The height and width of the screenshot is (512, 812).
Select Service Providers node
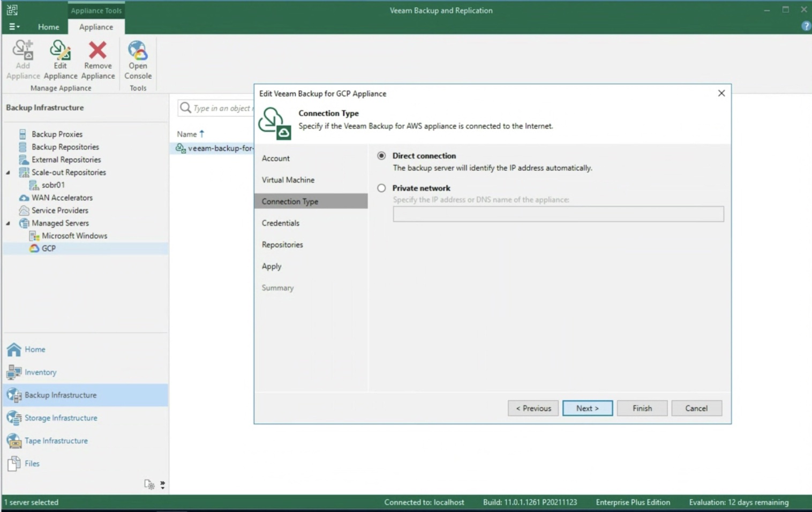[x=59, y=210]
